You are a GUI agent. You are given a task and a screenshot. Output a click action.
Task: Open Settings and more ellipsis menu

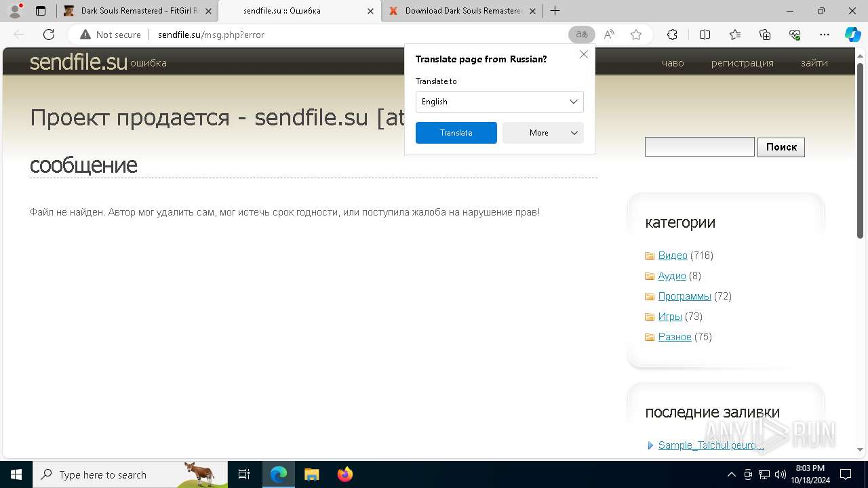tap(825, 35)
